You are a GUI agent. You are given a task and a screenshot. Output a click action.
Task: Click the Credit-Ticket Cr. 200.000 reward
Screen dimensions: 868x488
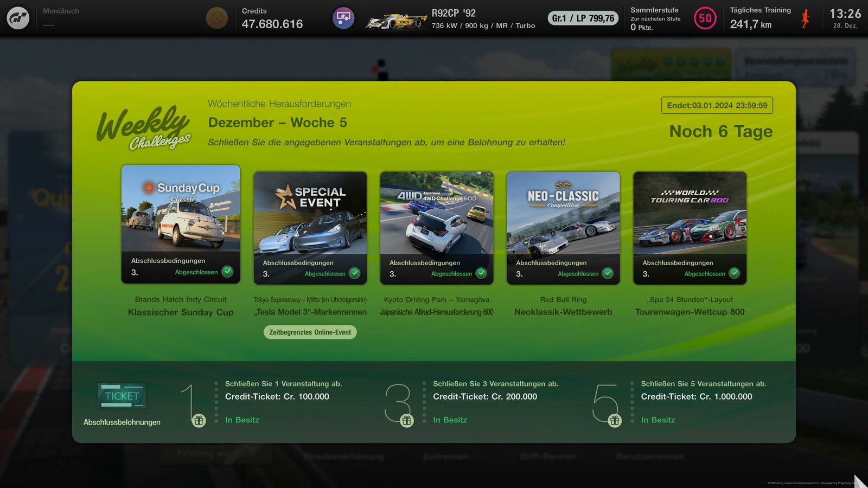point(485,396)
